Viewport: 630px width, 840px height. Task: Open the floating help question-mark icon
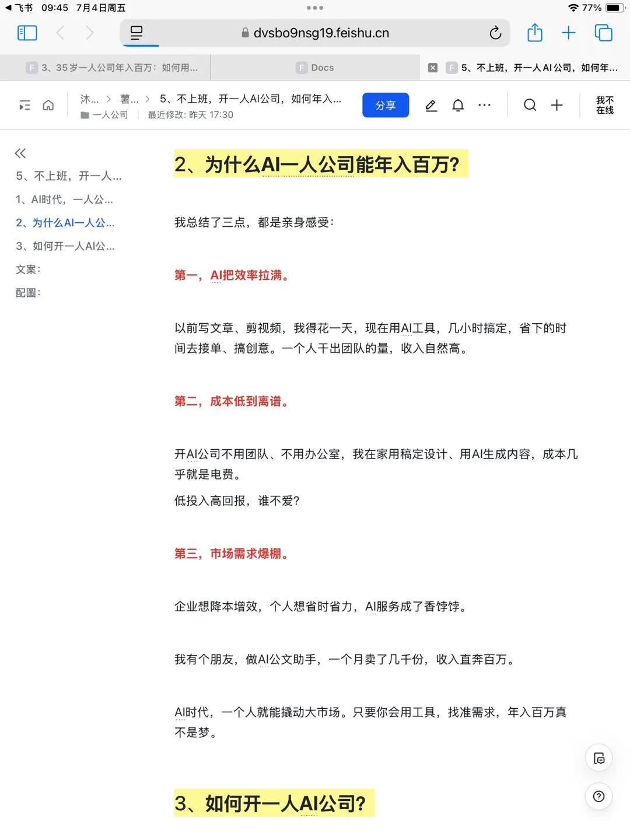click(598, 796)
